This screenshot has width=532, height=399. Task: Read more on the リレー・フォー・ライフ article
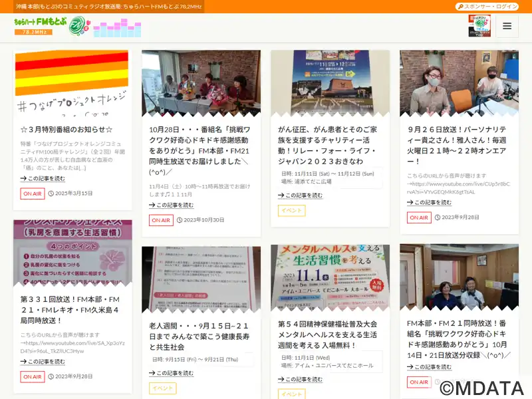pos(301,196)
